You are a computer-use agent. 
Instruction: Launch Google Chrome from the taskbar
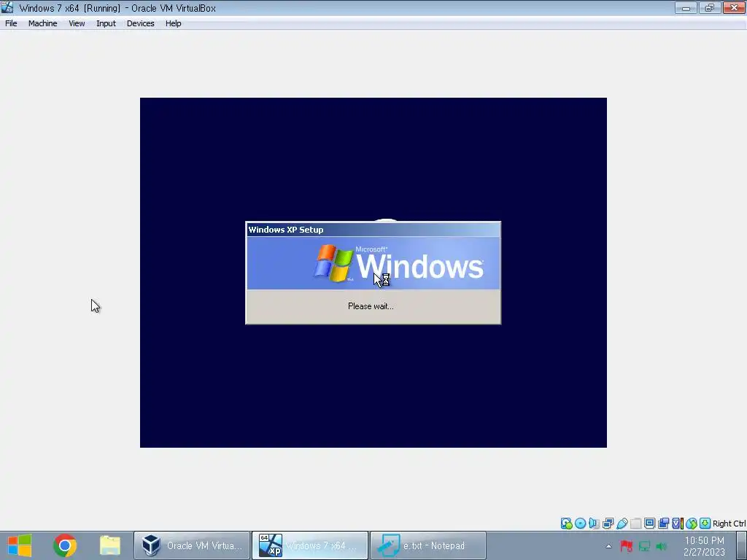coord(65,545)
